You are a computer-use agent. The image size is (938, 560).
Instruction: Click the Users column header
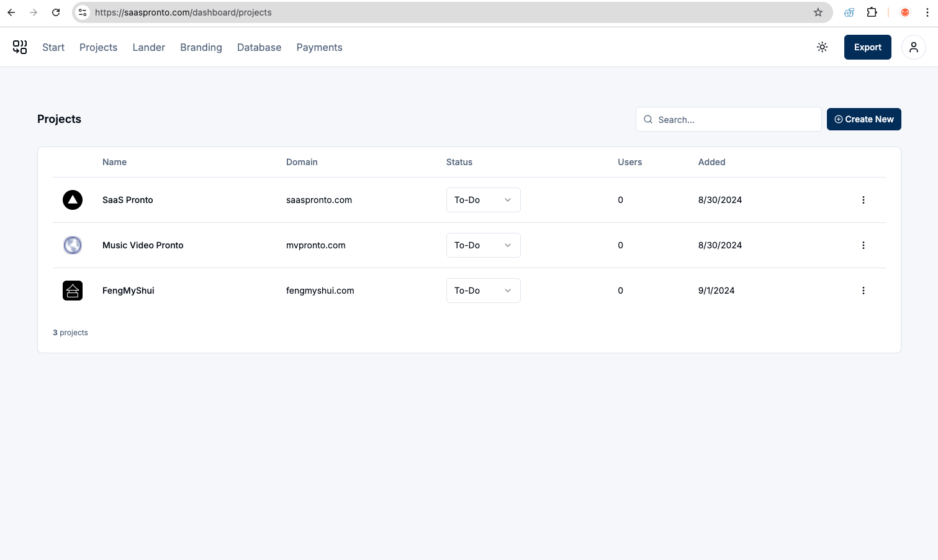tap(630, 162)
